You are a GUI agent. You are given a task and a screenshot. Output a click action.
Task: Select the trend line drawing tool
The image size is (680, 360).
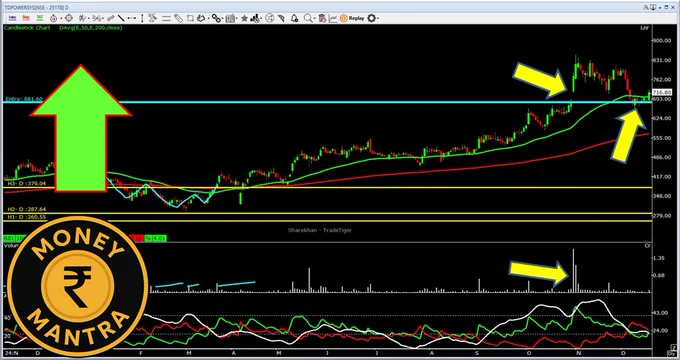pyautogui.click(x=121, y=18)
